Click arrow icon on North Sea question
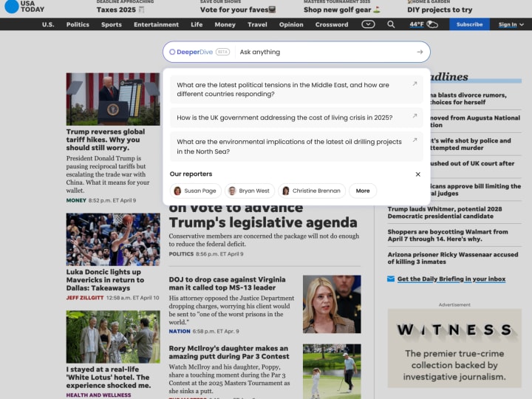Screen dimensions: 532x399 pos(415,140)
